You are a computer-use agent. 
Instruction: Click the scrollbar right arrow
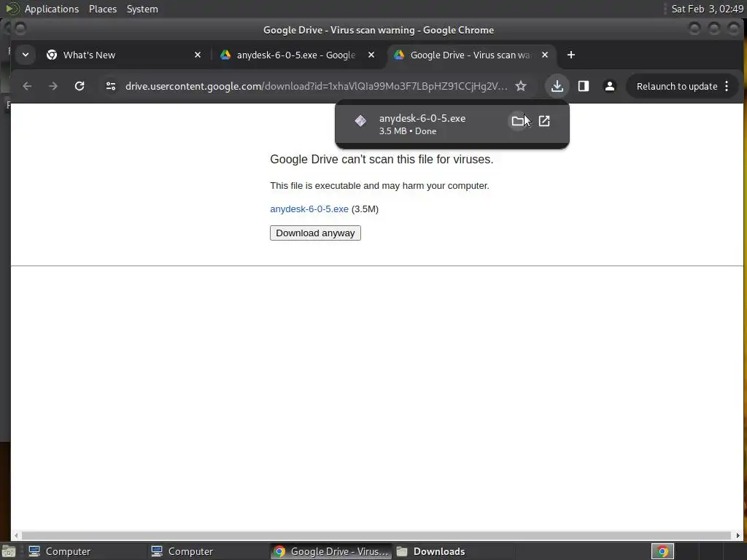point(739,536)
